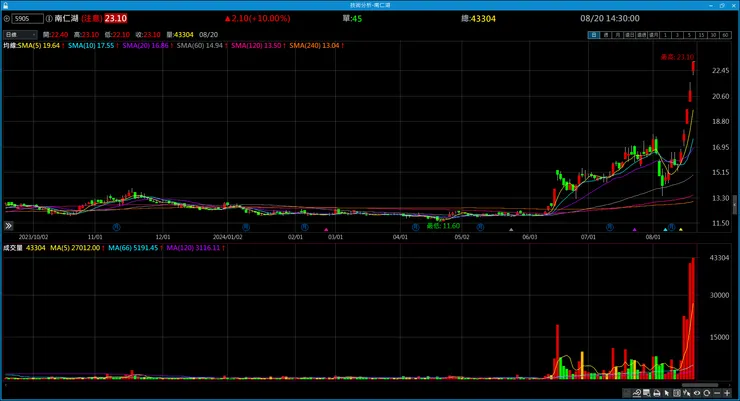Click the horizontal chart scrollbar thumb at bottom right

click(x=700, y=385)
